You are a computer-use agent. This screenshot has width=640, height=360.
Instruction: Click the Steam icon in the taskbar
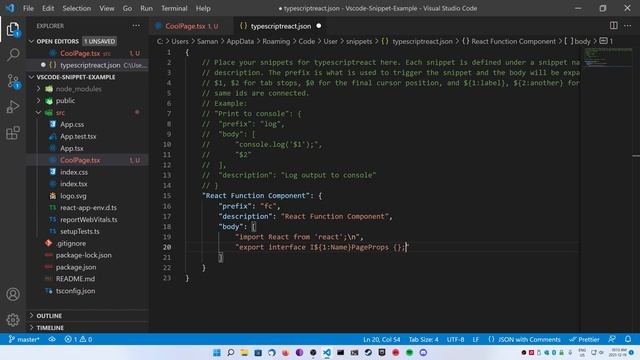coord(368,352)
